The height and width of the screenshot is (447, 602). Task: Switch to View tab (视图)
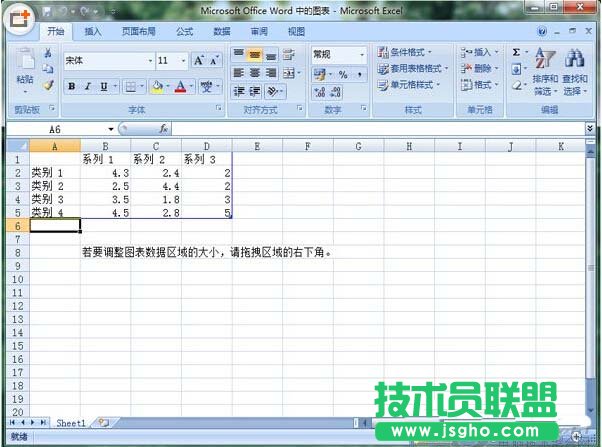click(296, 31)
